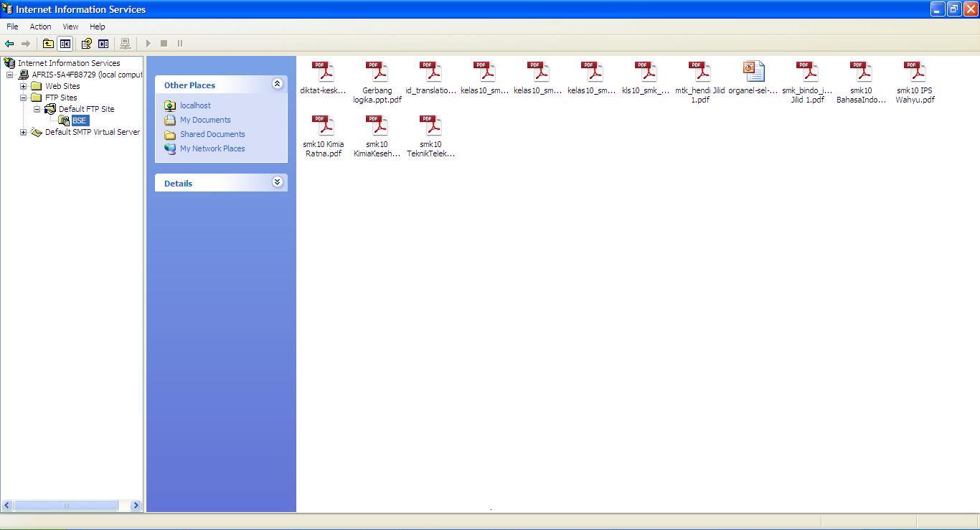Open the Action menu

(40, 27)
